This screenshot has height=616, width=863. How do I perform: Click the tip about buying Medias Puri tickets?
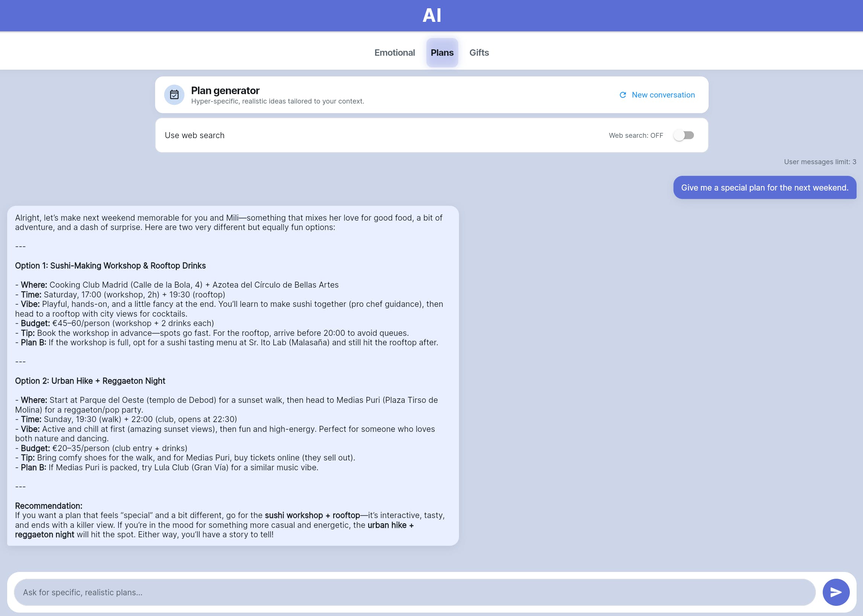click(x=185, y=457)
